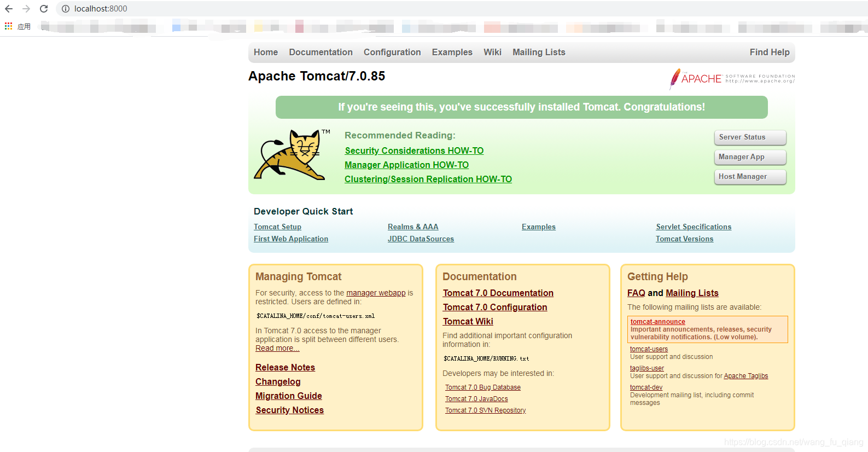Reload the page with the refresh icon

[44, 9]
